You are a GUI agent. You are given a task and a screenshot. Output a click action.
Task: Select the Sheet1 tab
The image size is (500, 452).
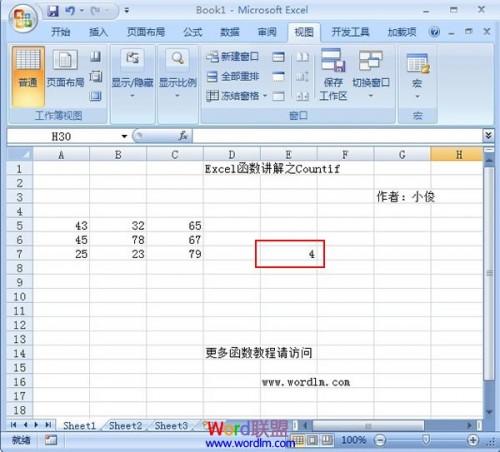79,426
